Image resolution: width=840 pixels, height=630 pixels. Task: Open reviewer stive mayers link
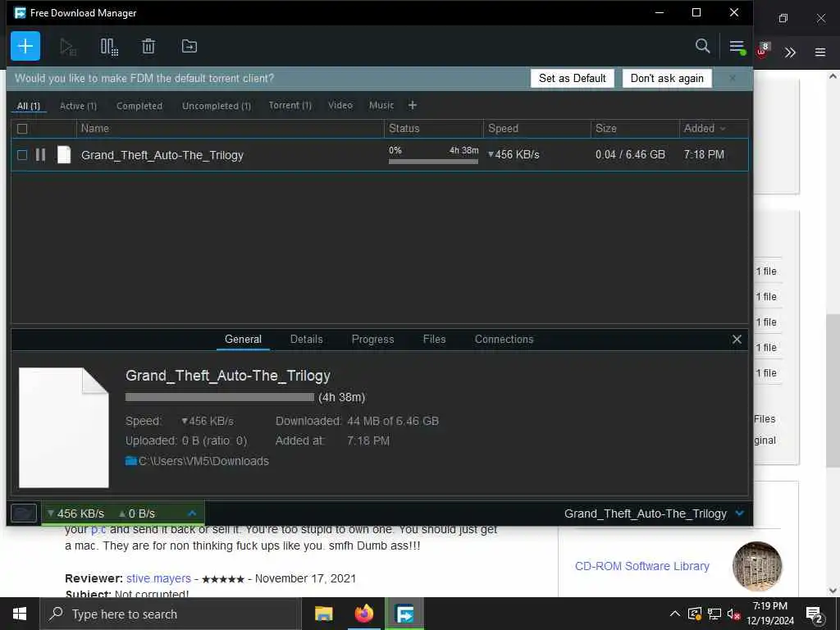[x=158, y=578]
